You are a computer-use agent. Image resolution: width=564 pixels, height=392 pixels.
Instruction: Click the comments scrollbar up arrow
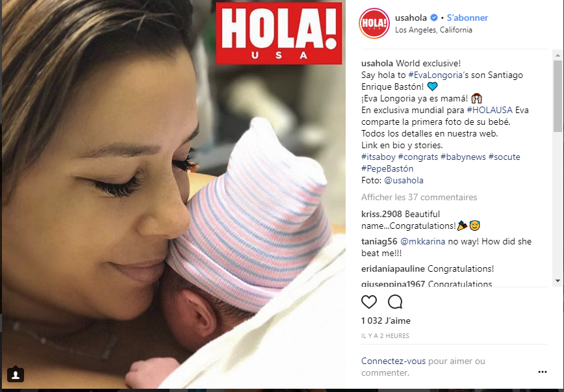click(558, 55)
